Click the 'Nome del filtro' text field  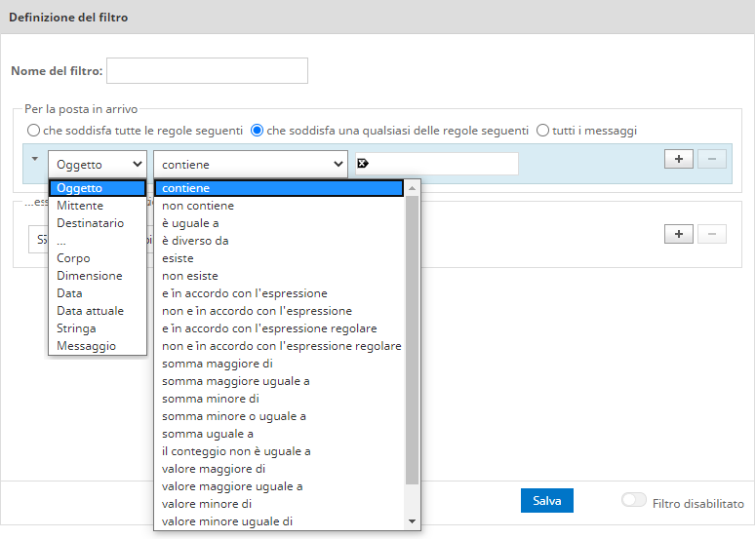click(x=208, y=71)
